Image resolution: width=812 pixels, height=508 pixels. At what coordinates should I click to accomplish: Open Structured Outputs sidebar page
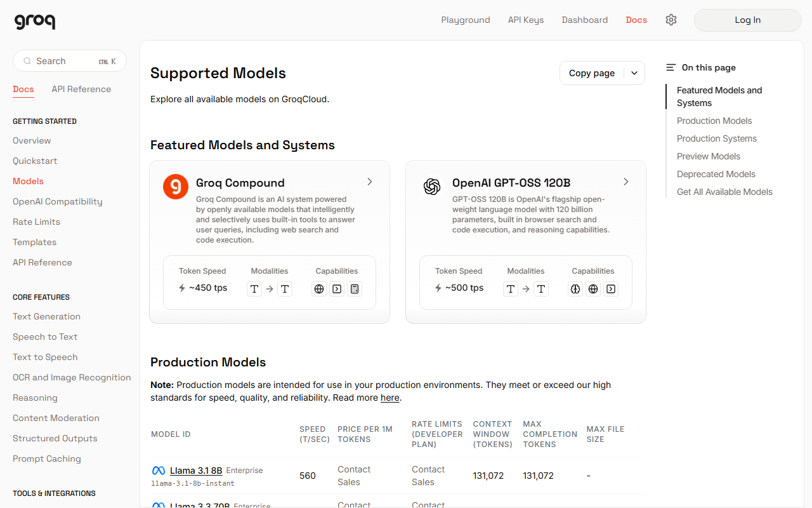click(55, 438)
